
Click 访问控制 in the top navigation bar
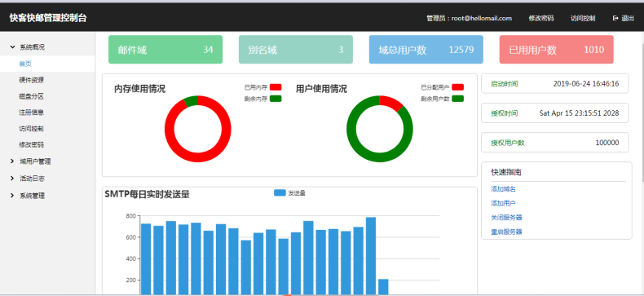[583, 18]
